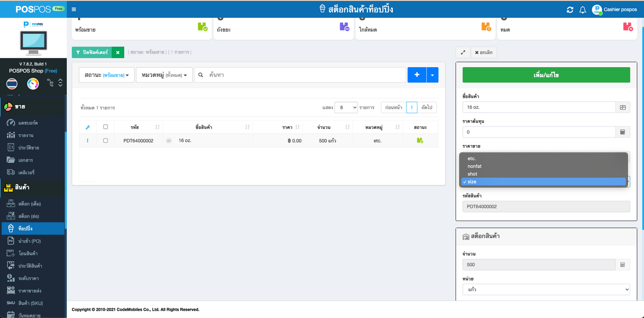Click the image icon beside product name
Screen dimensions: 644x318
coord(622,107)
